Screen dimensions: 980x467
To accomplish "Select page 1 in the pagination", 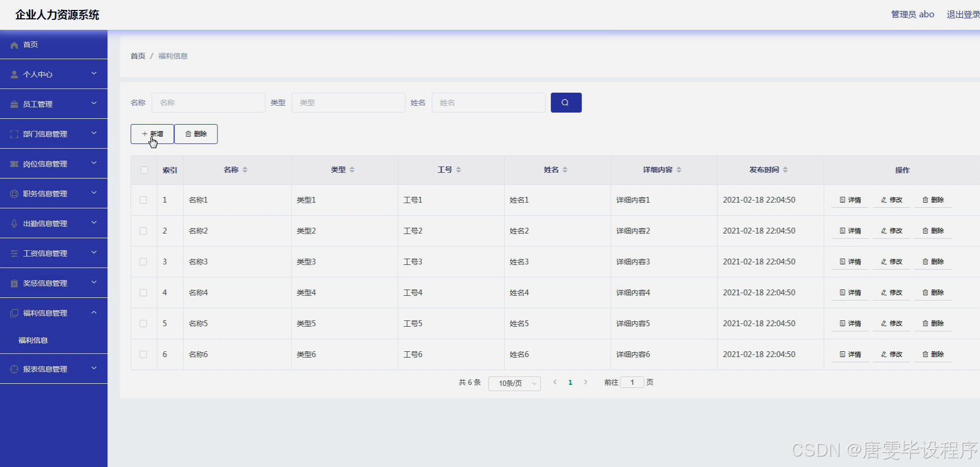I will coord(570,383).
